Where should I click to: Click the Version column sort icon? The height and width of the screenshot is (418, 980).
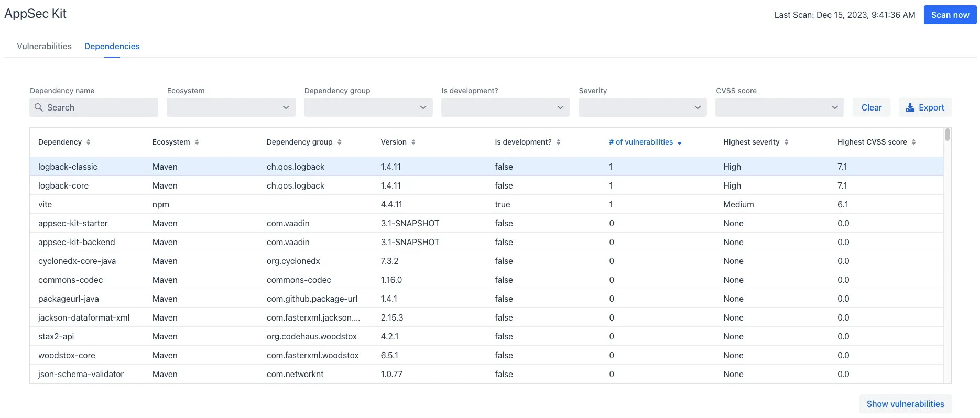click(x=413, y=142)
